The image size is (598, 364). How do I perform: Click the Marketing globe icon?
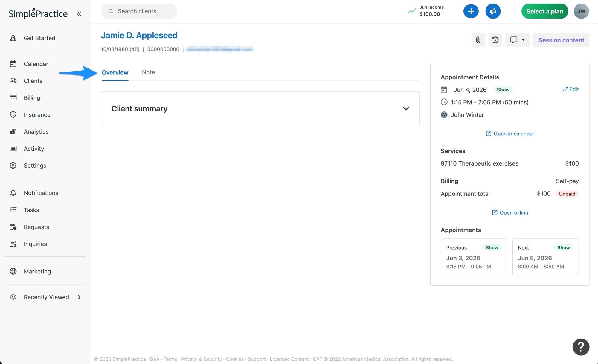click(x=13, y=271)
